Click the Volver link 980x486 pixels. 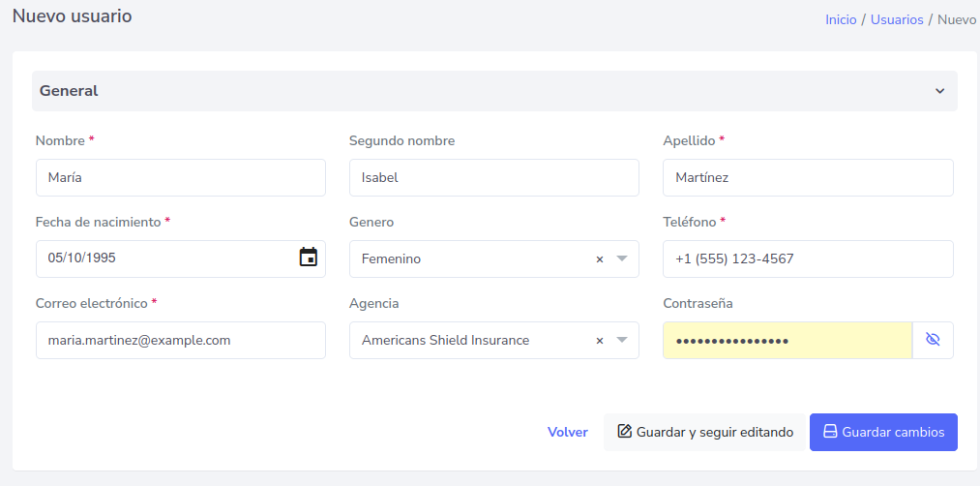pyautogui.click(x=567, y=432)
